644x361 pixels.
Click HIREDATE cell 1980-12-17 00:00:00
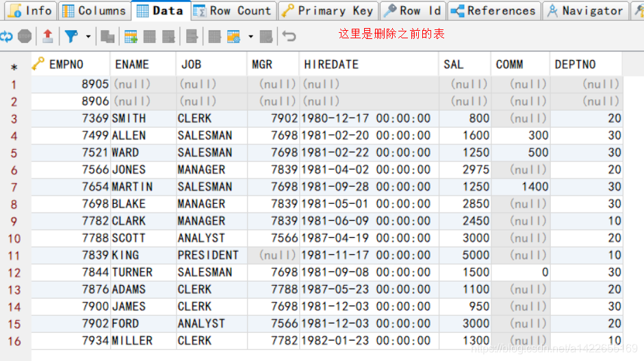pos(370,118)
